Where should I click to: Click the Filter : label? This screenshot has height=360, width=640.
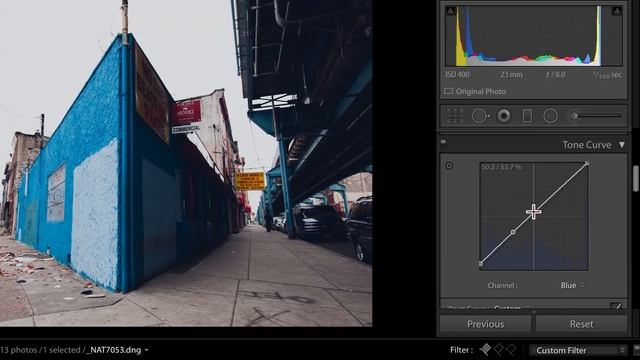[x=462, y=350]
